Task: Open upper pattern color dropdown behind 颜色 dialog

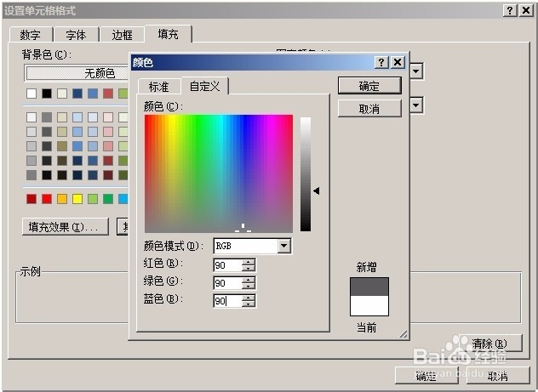Action: pos(416,71)
